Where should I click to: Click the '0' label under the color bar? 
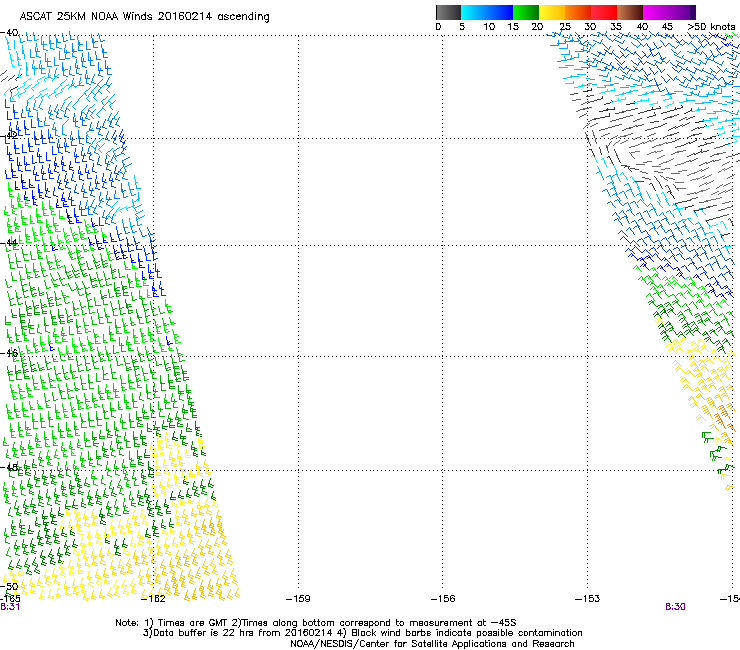click(438, 27)
